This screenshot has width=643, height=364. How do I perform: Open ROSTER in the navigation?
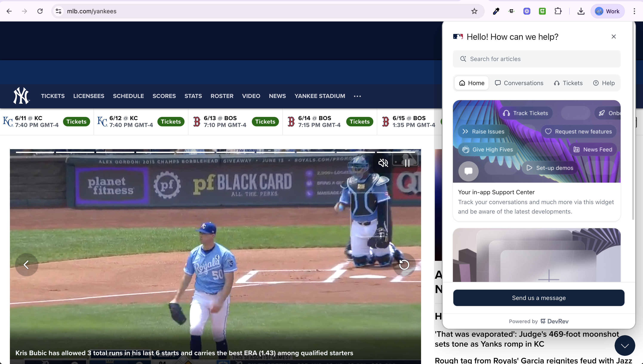pos(222,96)
